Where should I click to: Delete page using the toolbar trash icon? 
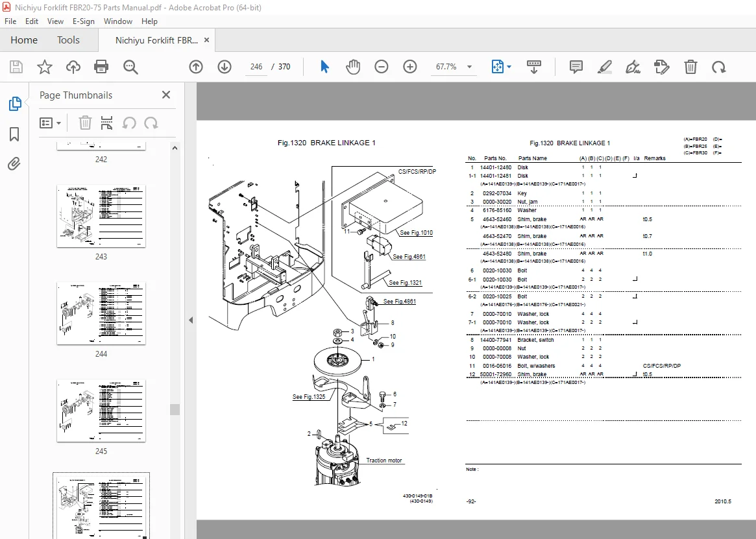690,67
